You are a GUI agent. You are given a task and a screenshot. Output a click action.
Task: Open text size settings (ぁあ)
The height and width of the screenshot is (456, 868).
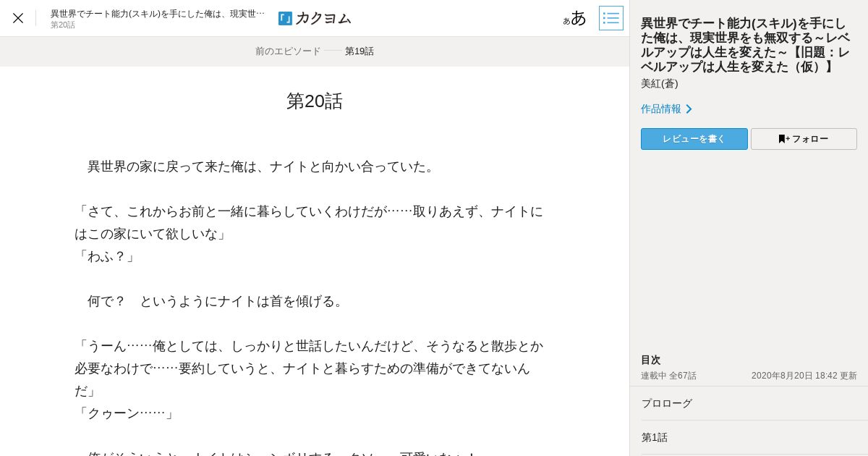575,18
